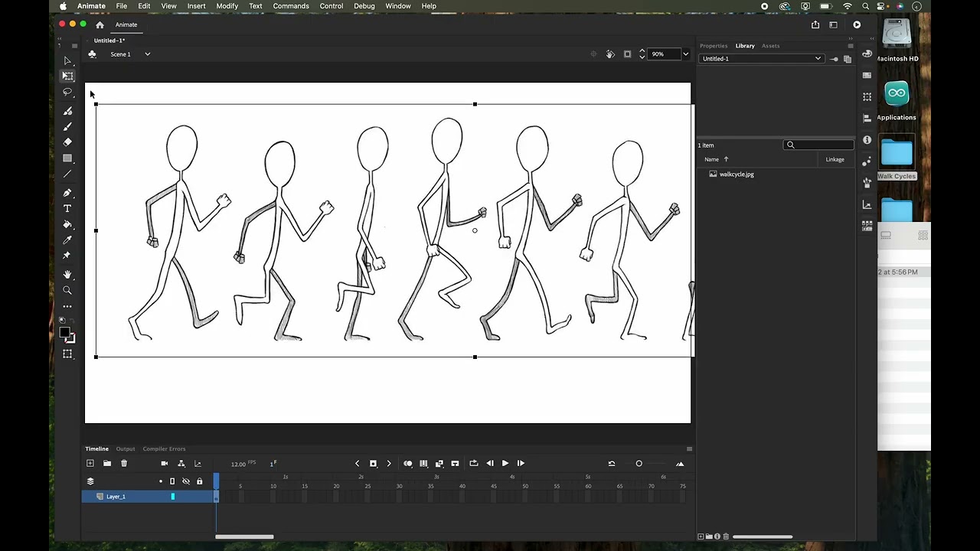Switch to the Compiler Errors tab

point(164,449)
